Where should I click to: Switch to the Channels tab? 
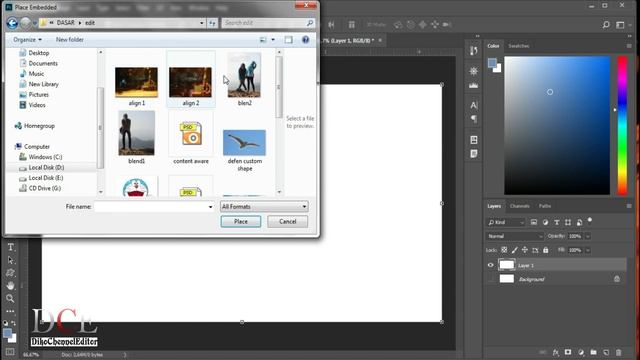pyautogui.click(x=520, y=206)
